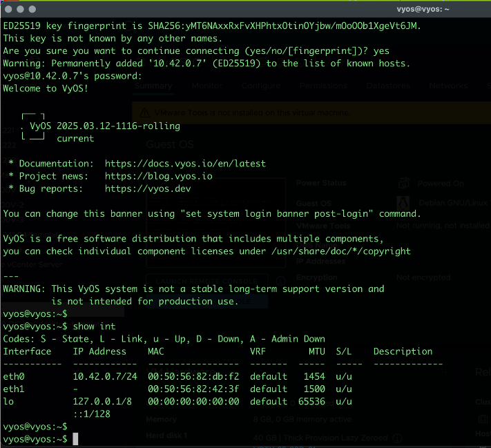This screenshot has height=448, width=491.
Task: Click the "IP Address" column header
Action: coord(99,351)
